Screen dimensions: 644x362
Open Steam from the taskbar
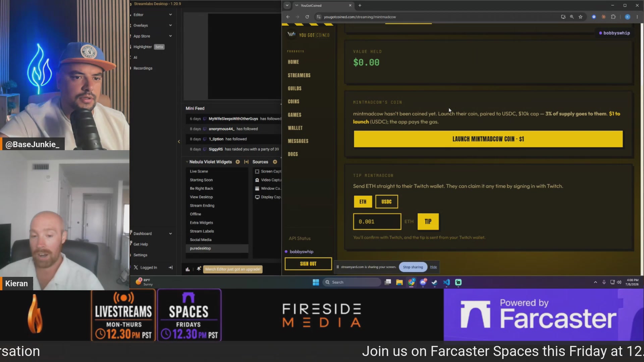coord(434,282)
